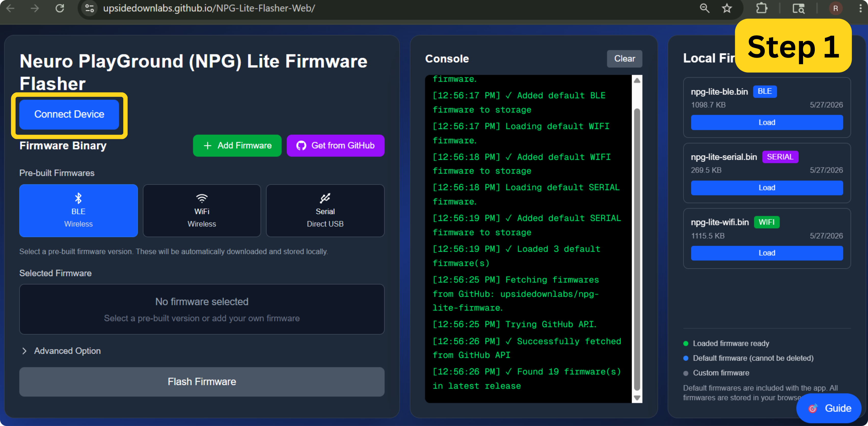Open the profile avatar R

click(x=835, y=8)
